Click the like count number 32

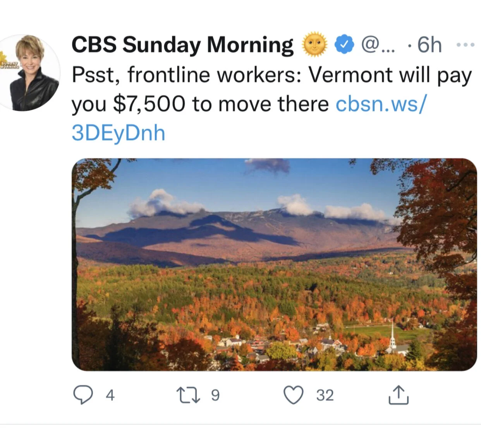click(x=325, y=395)
